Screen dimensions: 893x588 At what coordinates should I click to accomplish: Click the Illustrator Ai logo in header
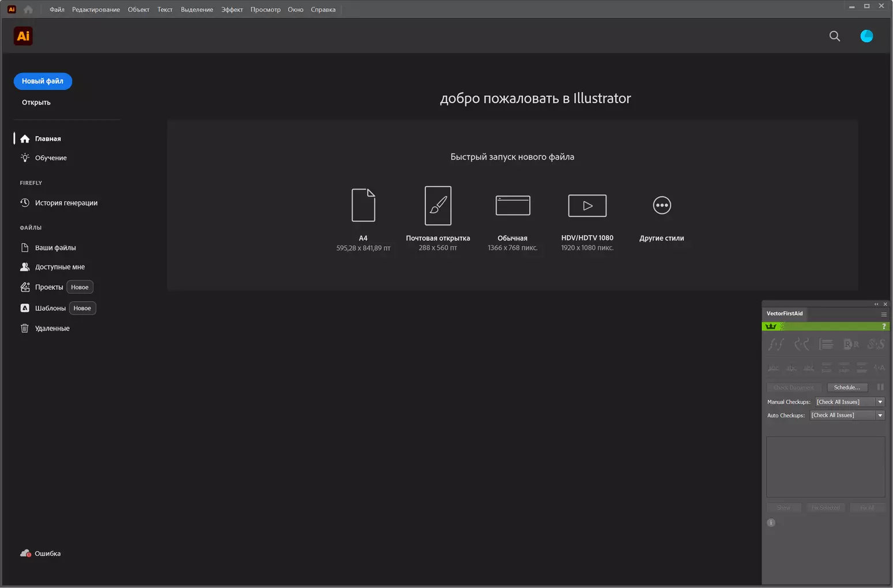pyautogui.click(x=23, y=36)
